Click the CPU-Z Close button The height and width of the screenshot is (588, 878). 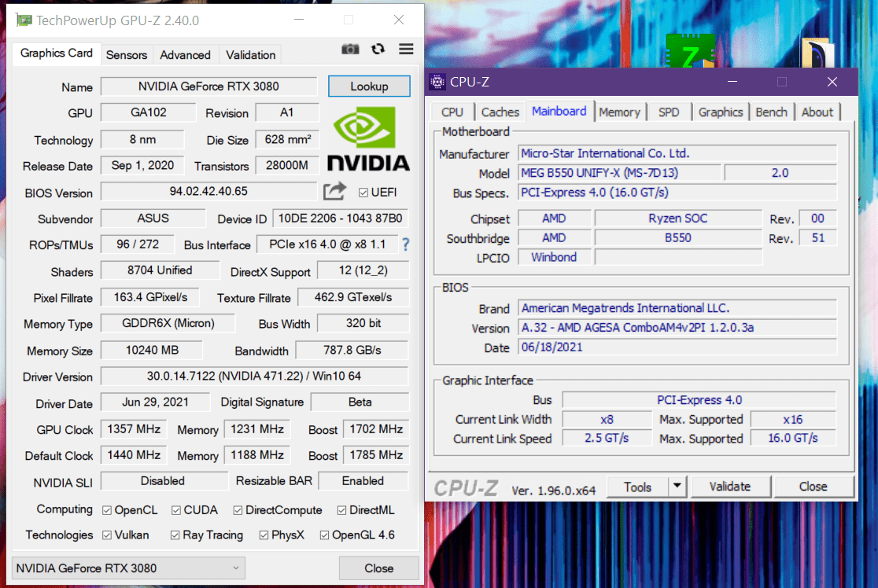(x=813, y=486)
